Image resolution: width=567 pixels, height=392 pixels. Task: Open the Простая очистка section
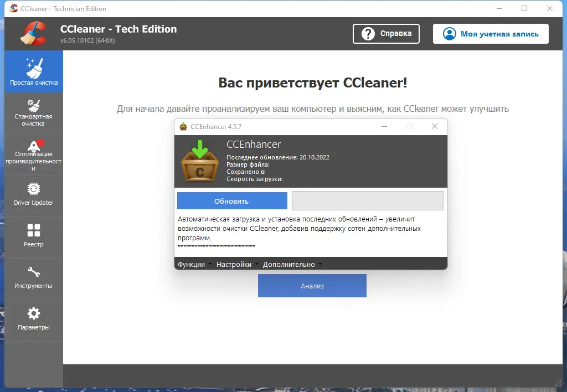click(x=34, y=71)
